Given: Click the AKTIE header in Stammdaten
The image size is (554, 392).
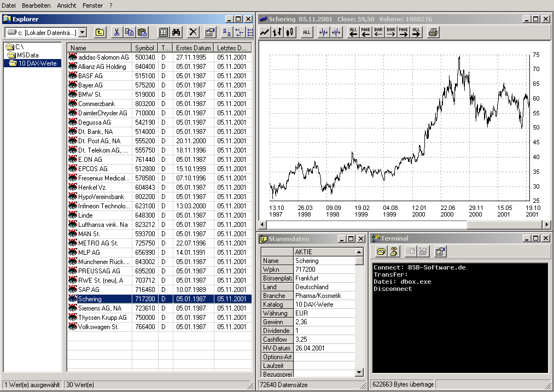Looking at the screenshot, I should [x=324, y=252].
